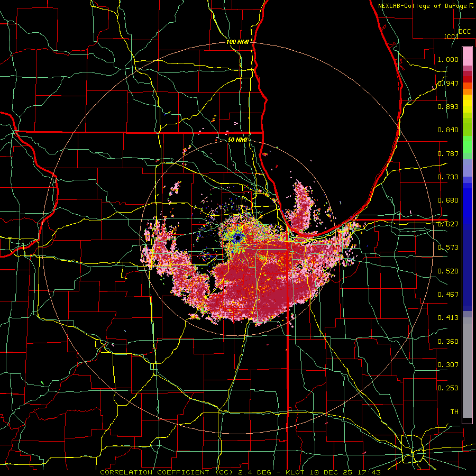Click the [CC] units label
This screenshot has width=476, height=476.
[451, 36]
